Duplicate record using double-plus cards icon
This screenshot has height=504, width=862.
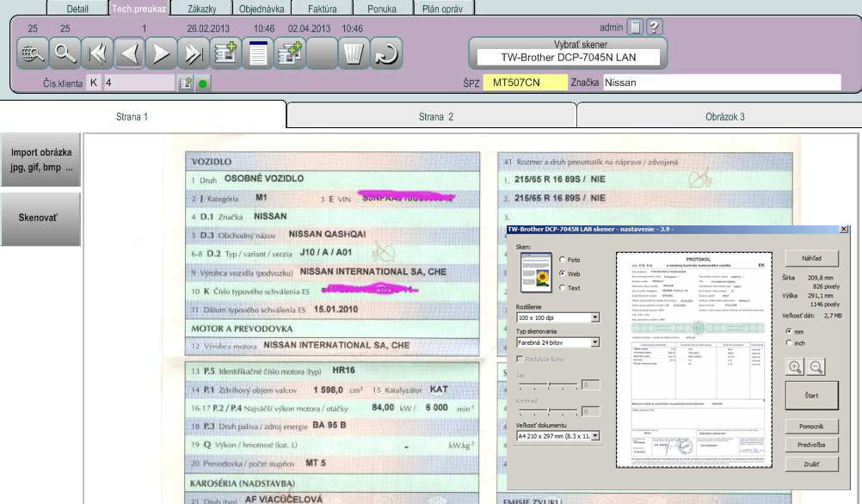[290, 53]
